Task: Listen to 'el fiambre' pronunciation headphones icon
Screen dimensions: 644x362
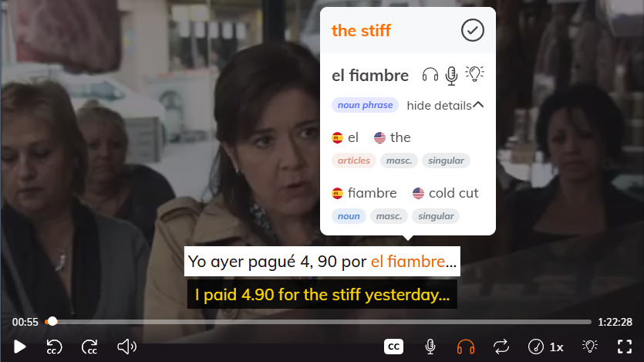Action: [430, 75]
